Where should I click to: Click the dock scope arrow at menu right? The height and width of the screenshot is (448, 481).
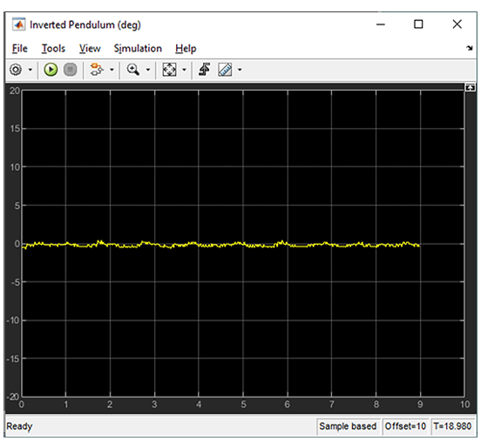point(469,48)
